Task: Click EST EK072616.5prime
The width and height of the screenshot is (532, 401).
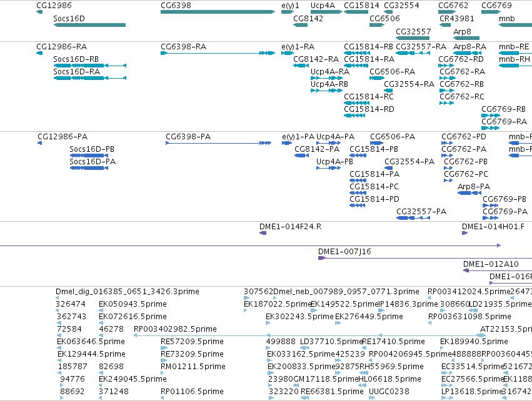Action: pyautogui.click(x=101, y=323)
